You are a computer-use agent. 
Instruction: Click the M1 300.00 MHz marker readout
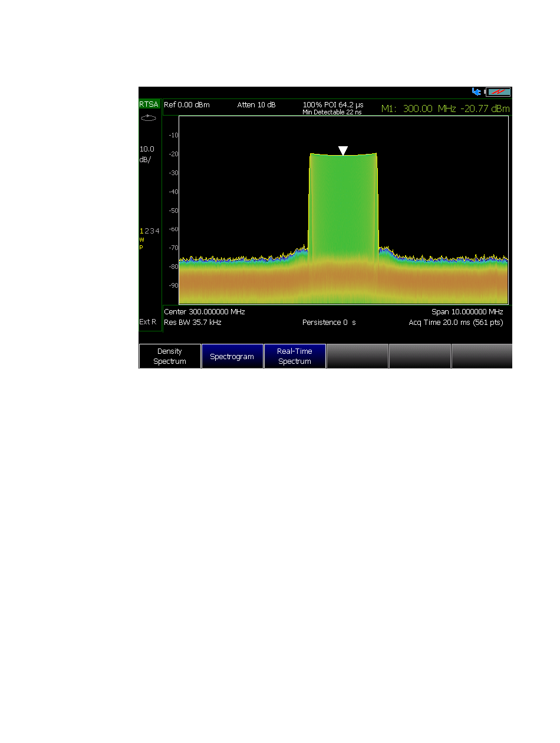coord(446,109)
